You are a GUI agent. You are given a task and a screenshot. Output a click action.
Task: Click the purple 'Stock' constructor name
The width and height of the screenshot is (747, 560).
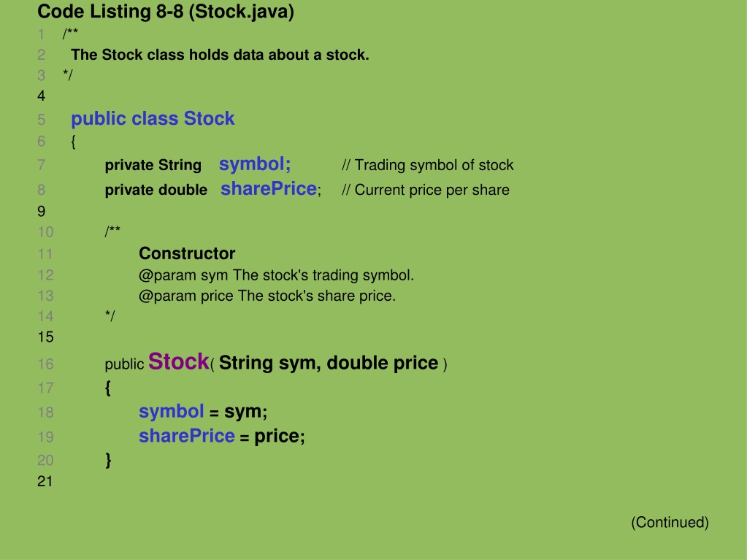tap(179, 361)
